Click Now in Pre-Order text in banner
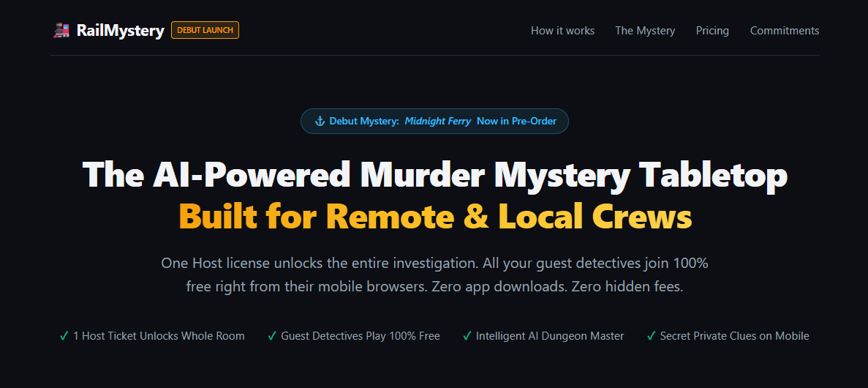868x388 pixels. (x=516, y=121)
